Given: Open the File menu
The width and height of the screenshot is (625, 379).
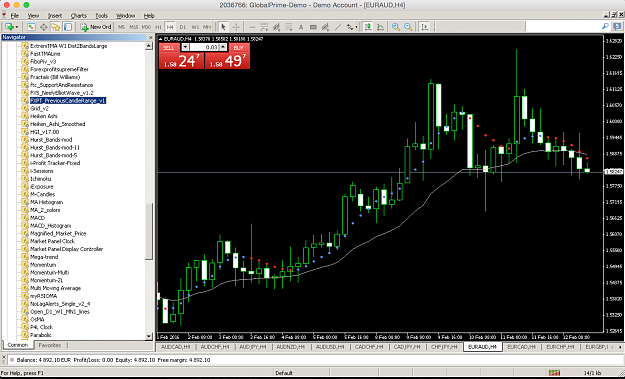Looking at the screenshot, I should click(x=15, y=16).
